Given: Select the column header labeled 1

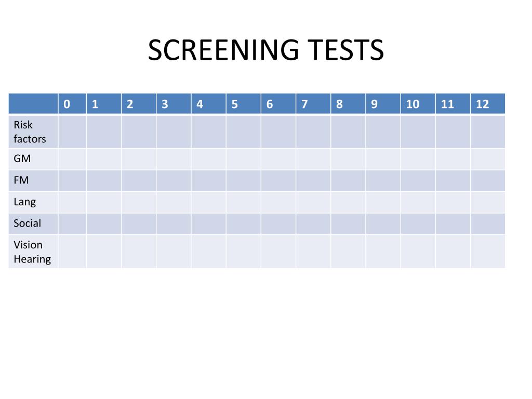Looking at the screenshot, I should (104, 103).
